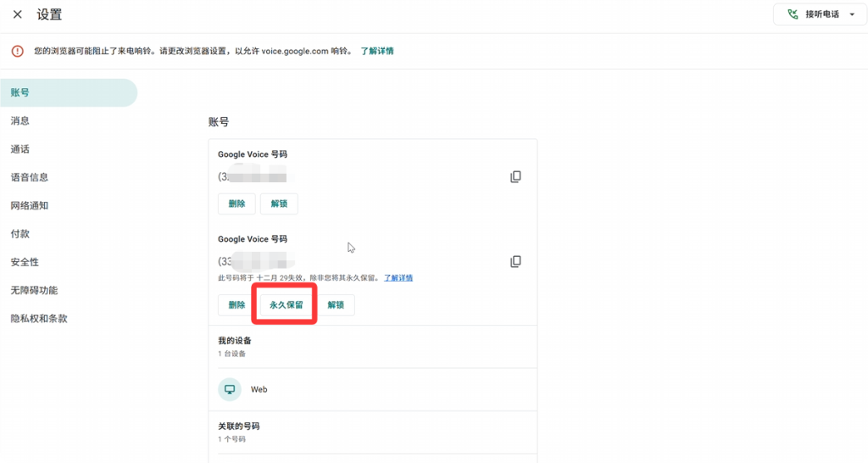This screenshot has height=463, width=868.
Task: Open 隐私权和条款 section
Action: 39,319
